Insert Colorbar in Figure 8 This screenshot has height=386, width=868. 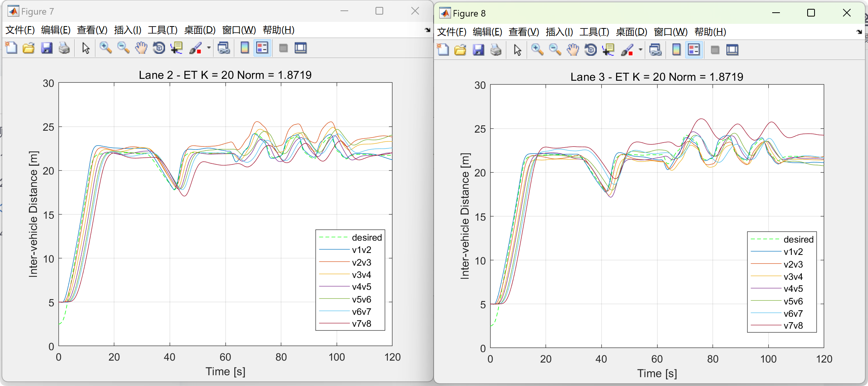tap(676, 50)
